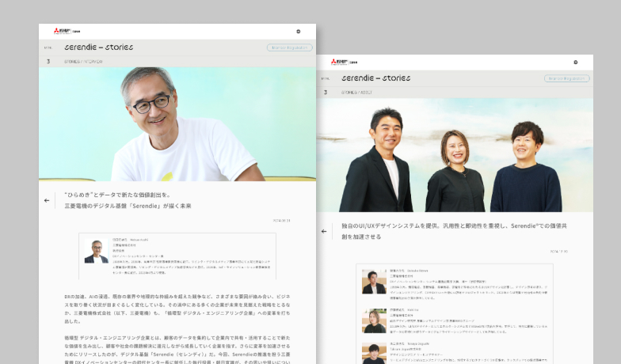The width and height of the screenshot is (621, 364).
Task: Click the hero photo of three smiling people
Action: click(455, 155)
